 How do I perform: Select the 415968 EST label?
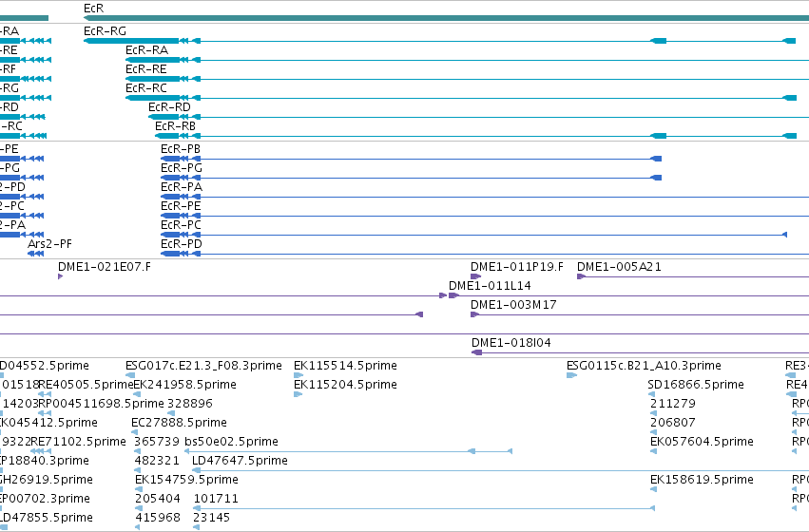tap(158, 518)
